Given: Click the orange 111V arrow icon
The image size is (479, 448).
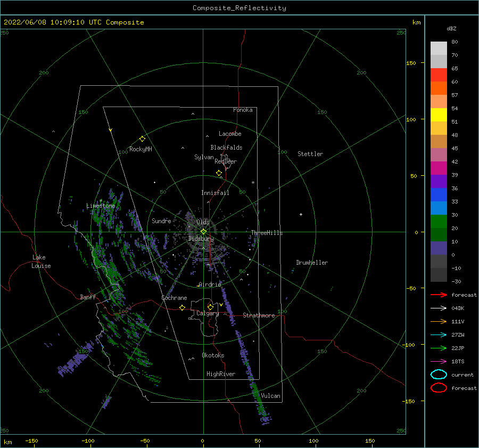Looking at the screenshot, I should click(439, 321).
